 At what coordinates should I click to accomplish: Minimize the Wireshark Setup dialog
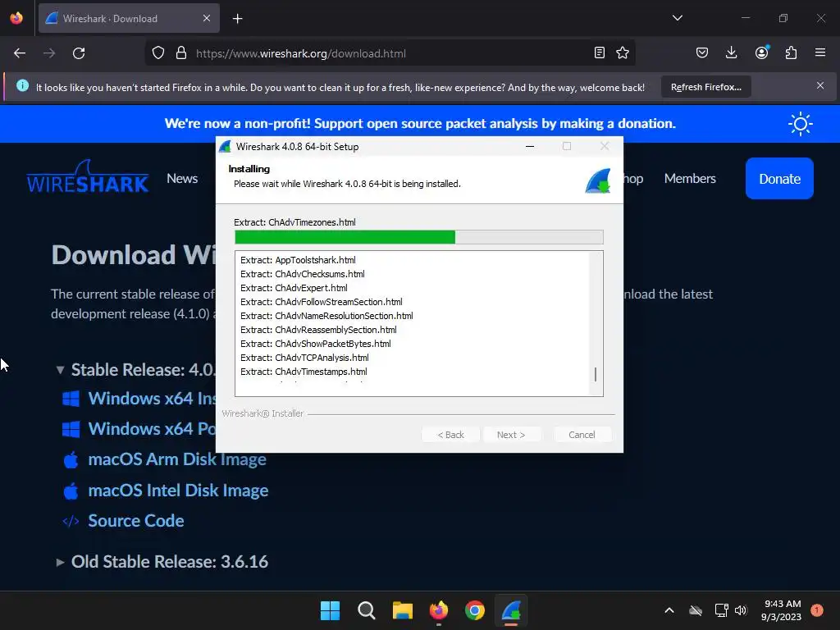tap(530, 146)
